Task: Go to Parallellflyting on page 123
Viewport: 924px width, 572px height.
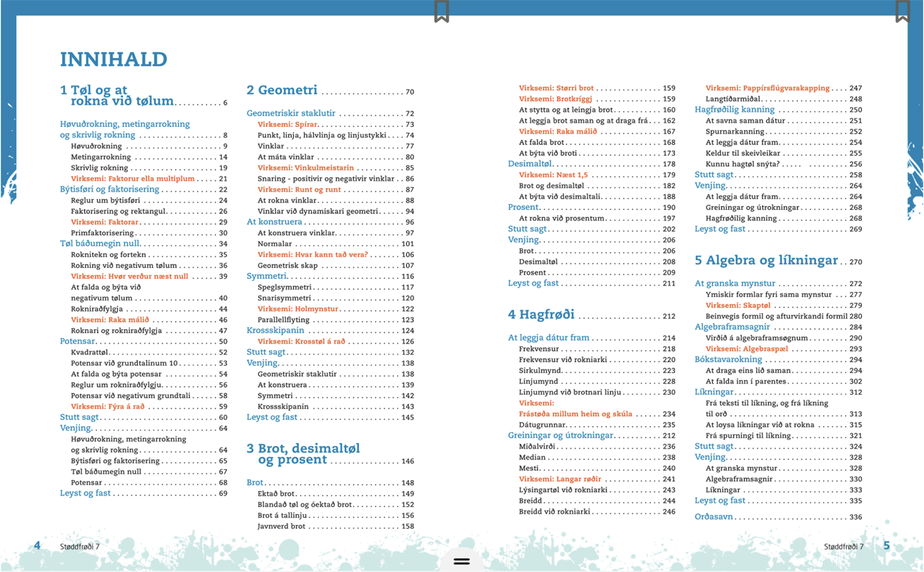Action: pos(336,320)
